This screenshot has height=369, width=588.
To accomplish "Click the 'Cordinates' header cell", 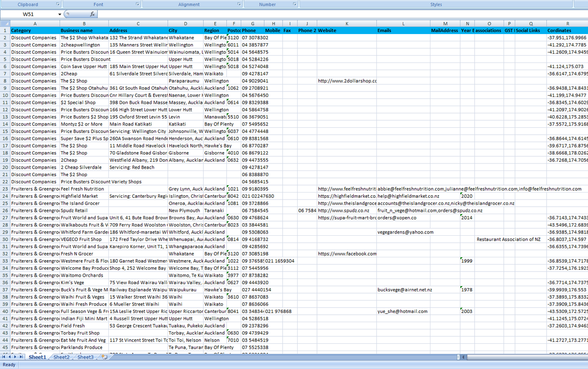I will click(567, 30).
